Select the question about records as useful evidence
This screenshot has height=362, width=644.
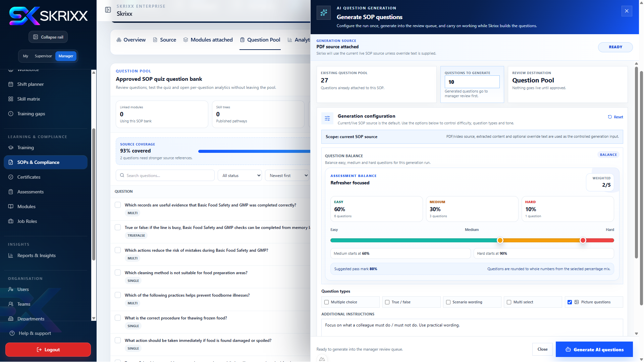118,205
